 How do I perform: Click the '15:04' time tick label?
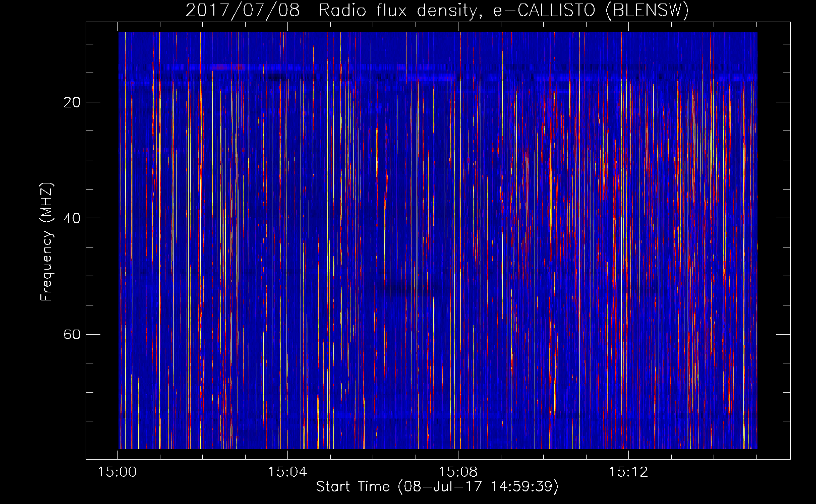[x=287, y=472]
